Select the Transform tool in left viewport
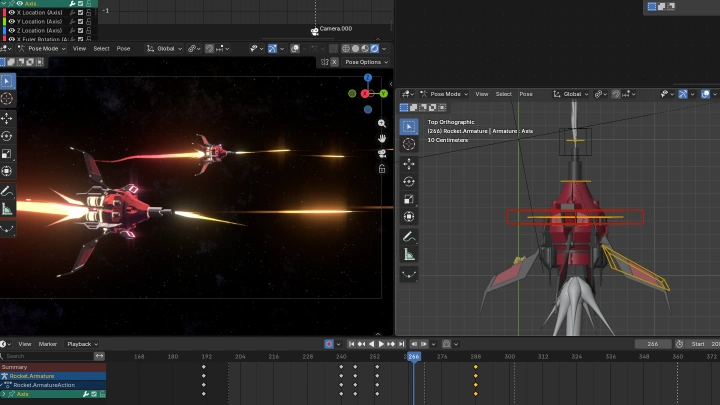Viewport: 720px width, 405px height. click(x=7, y=171)
